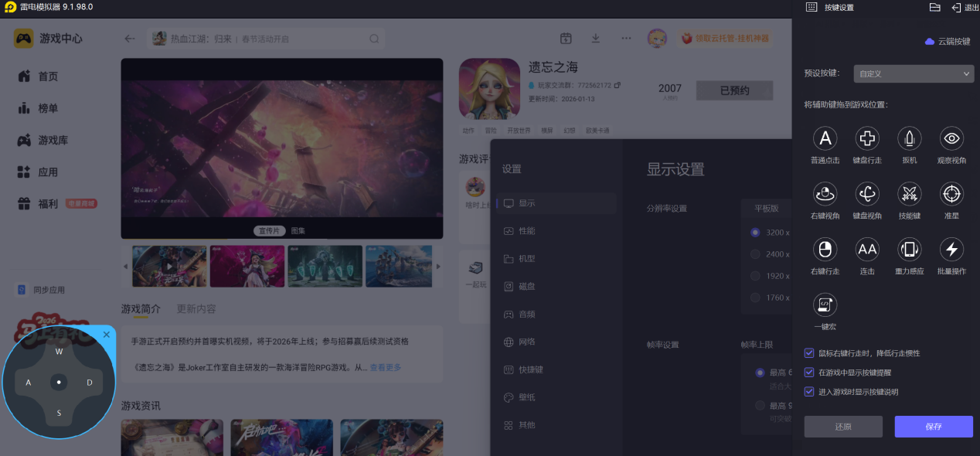
Task: Click the D key on joystick
Action: [x=90, y=383]
